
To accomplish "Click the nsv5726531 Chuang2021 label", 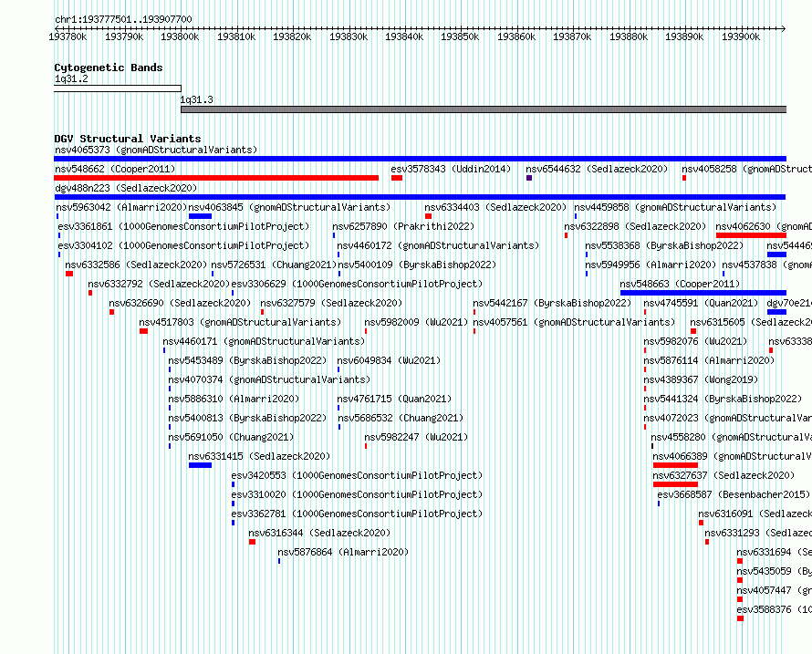I will (x=274, y=265).
